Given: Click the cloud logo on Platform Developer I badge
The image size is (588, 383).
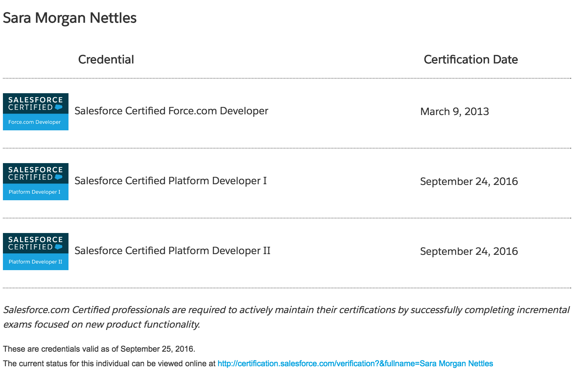Looking at the screenshot, I should [59, 177].
